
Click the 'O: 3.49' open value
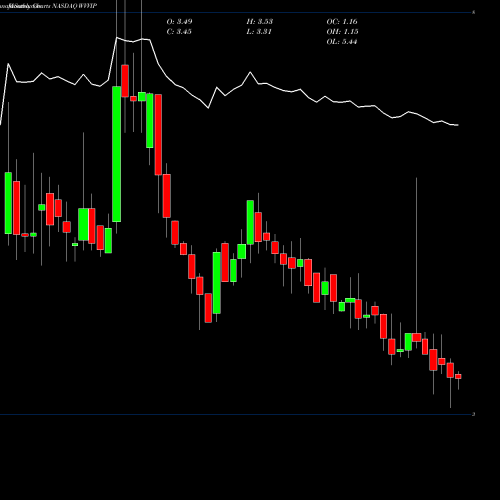[x=179, y=22]
